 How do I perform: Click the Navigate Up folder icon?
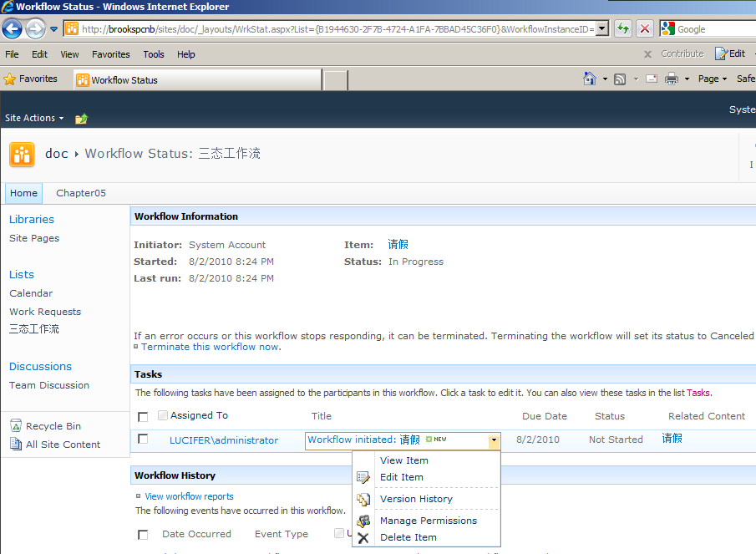(82, 118)
